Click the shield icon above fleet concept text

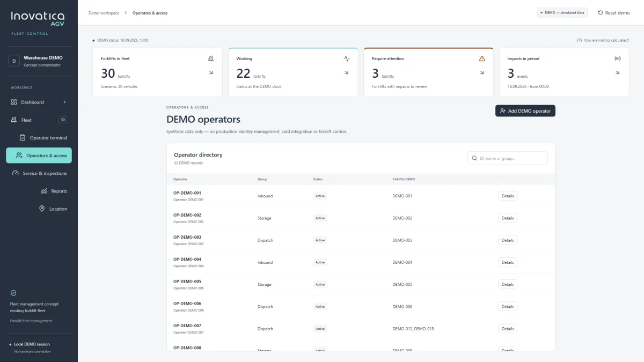click(13, 293)
